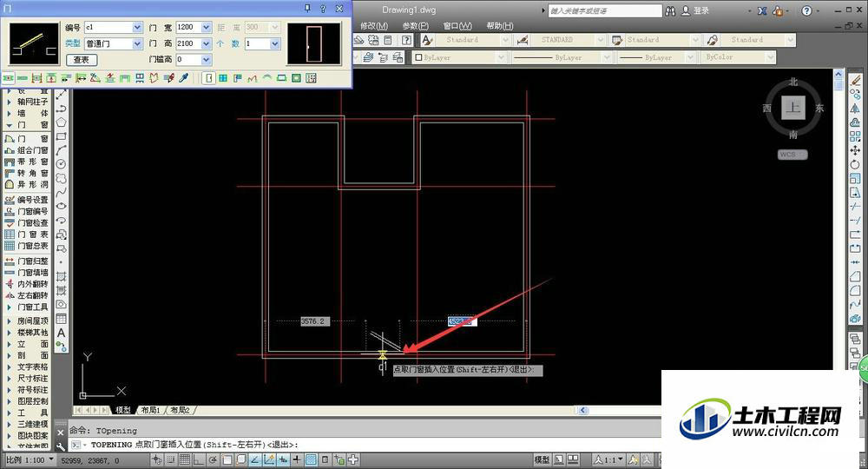Open the 比例 1:100 scale dropdown
The width and height of the screenshot is (868, 469).
coord(30,459)
